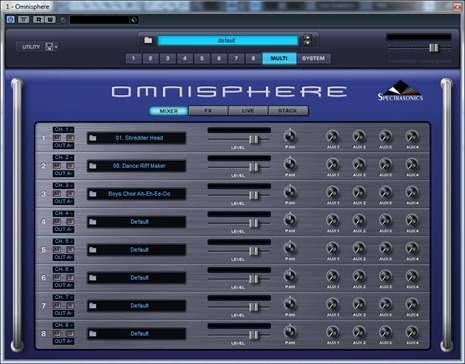This screenshot has width=465, height=364.
Task: Select part 1 button in header
Action: [133, 58]
